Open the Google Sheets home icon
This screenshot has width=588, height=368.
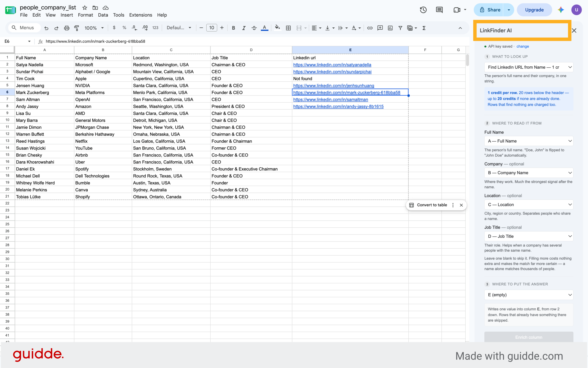tap(10, 10)
